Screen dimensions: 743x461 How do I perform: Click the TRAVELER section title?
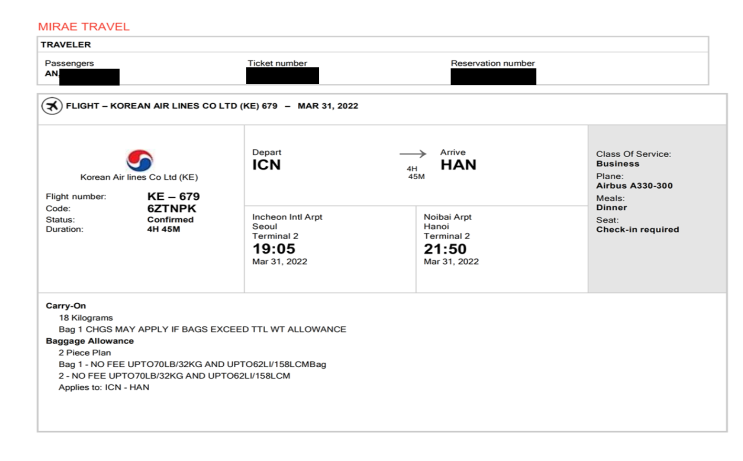pyautogui.click(x=65, y=45)
